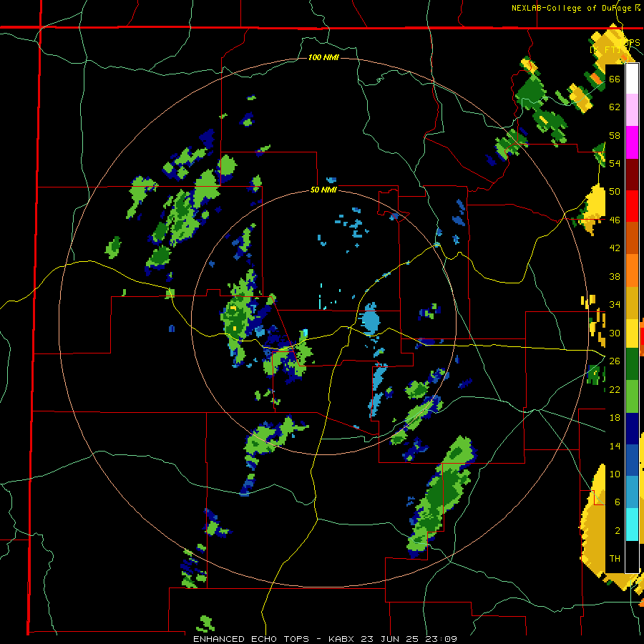The height and width of the screenshot is (644, 644).
Task: Click the legend value "22"
Action: click(615, 389)
